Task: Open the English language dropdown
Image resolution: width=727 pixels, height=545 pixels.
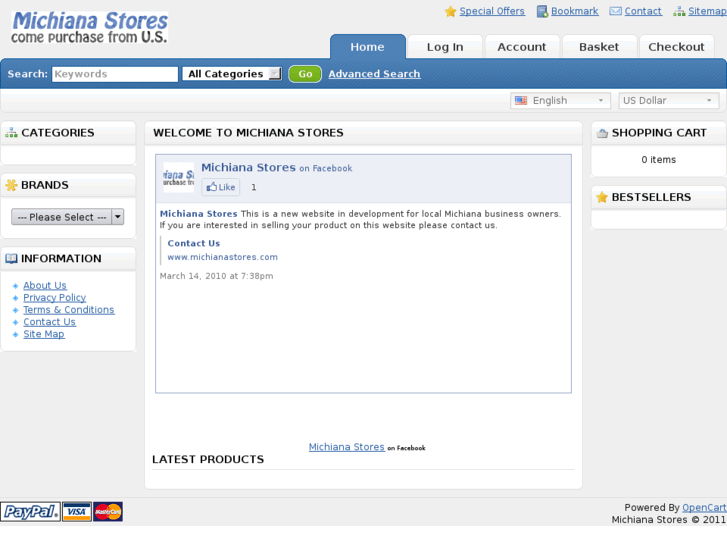Action: coord(560,100)
